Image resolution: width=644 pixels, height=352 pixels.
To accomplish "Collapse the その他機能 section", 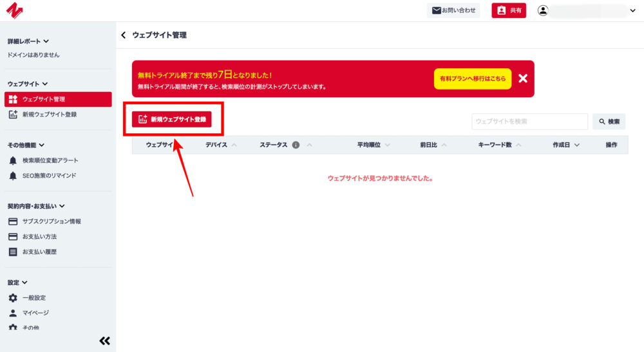I will [x=26, y=145].
